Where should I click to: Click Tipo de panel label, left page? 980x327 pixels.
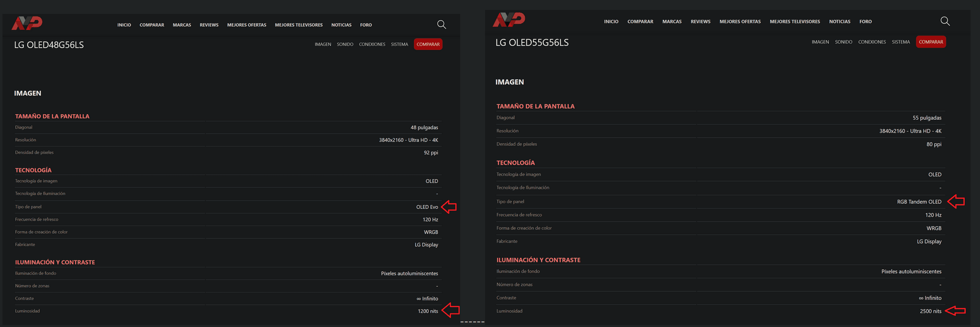click(28, 207)
